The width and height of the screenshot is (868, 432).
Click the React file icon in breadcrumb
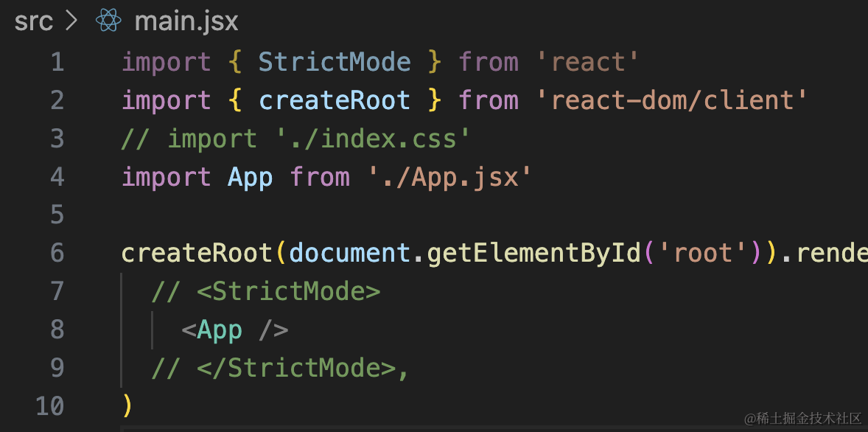click(108, 21)
